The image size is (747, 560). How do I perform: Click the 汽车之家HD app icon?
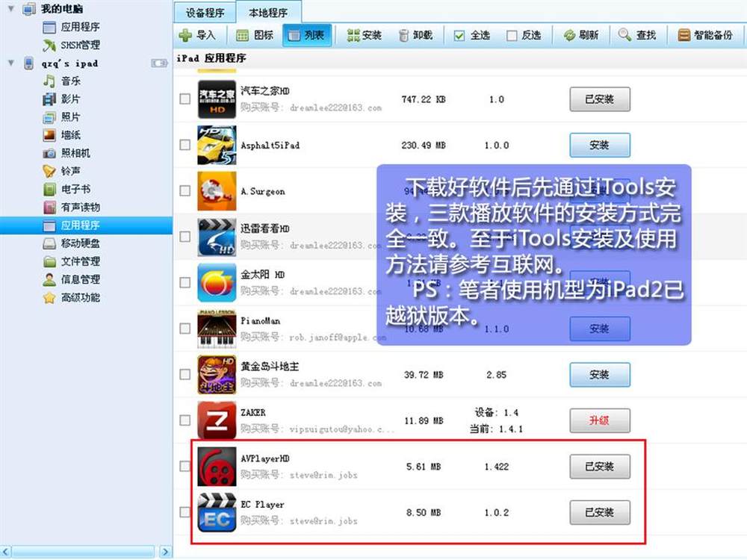217,99
